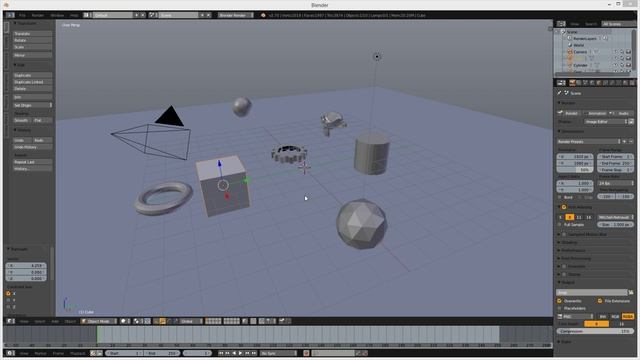The width and height of the screenshot is (640, 360).
Task: Open the Render menu in top bar
Action: coord(38,15)
